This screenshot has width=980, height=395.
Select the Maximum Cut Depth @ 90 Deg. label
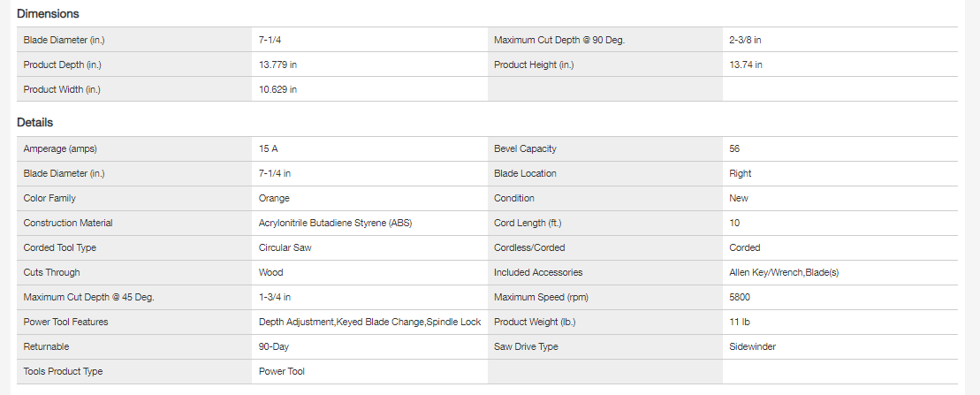559,40
